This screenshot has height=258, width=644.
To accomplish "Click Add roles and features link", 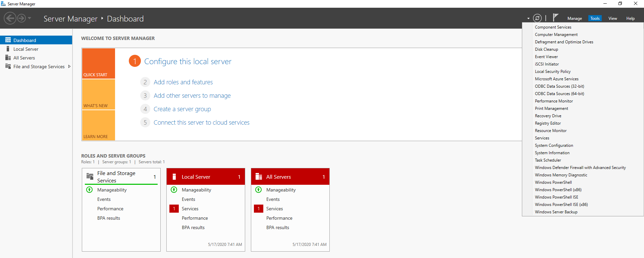I will tap(183, 82).
